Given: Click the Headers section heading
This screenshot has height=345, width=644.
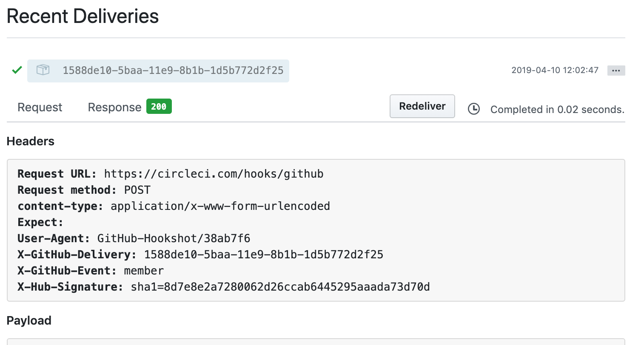Looking at the screenshot, I should pyautogui.click(x=31, y=141).
